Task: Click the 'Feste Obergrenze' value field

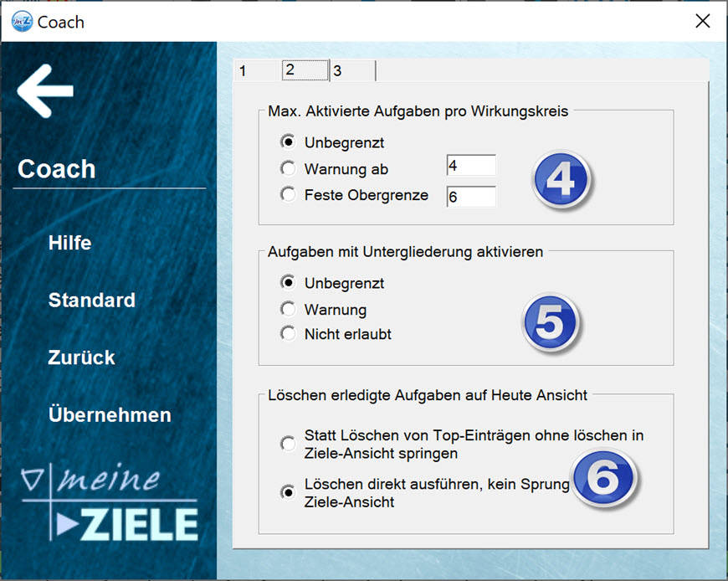Action: pyautogui.click(x=470, y=197)
